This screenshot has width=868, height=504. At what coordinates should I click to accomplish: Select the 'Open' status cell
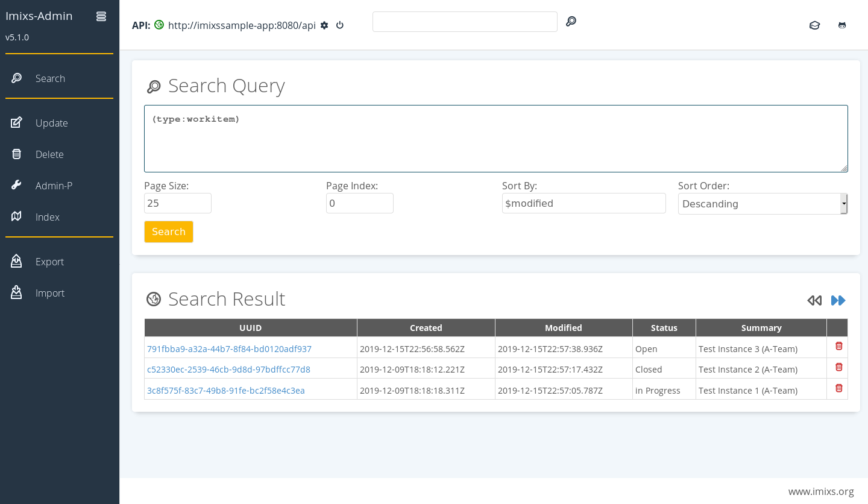(x=664, y=347)
